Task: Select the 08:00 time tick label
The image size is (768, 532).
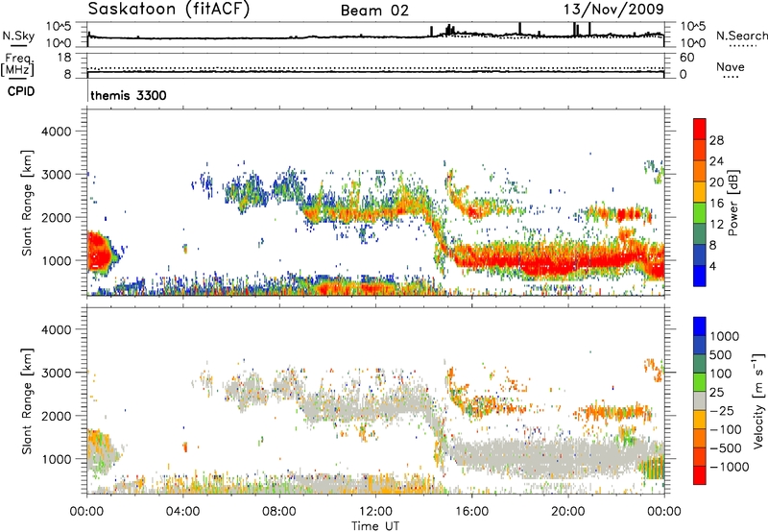Action: pos(279,512)
